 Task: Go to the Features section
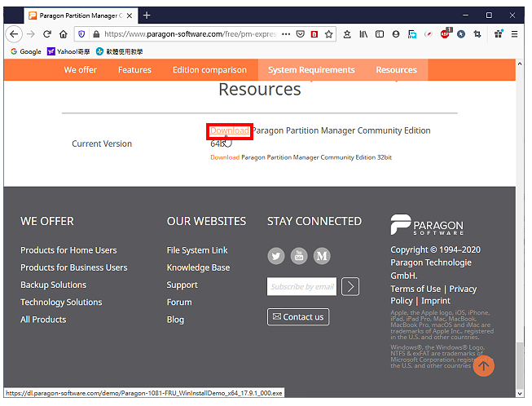[134, 70]
